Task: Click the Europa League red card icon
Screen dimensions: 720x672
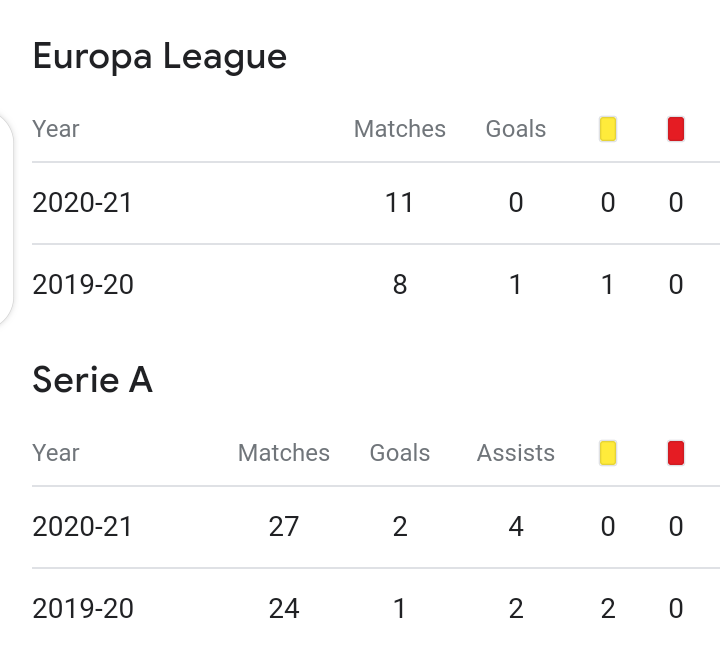Action: [x=675, y=129]
